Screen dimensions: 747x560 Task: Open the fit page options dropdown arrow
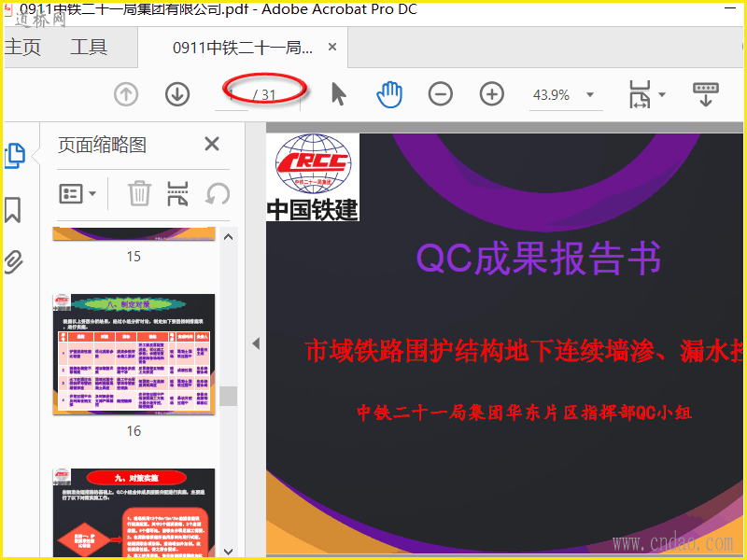pyautogui.click(x=662, y=94)
